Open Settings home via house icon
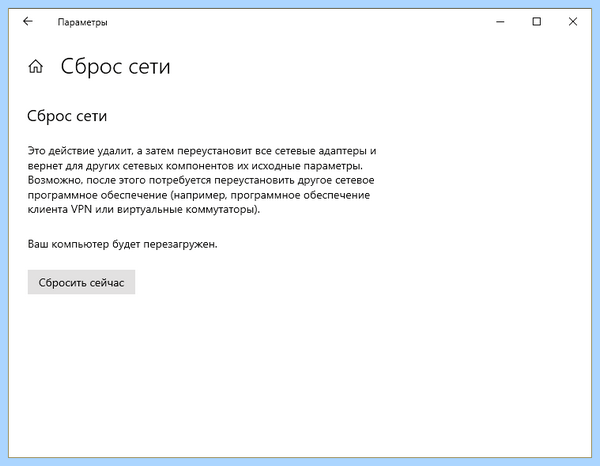 (36, 67)
